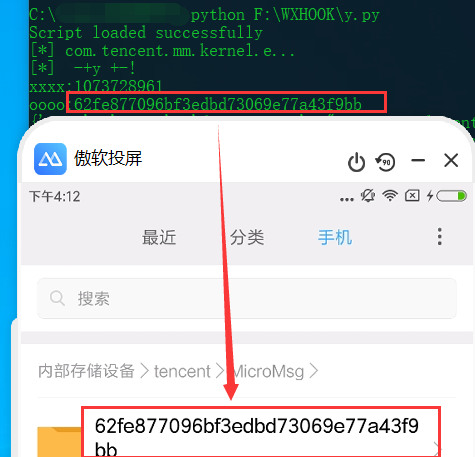
Task: Switch to the 最近 tab
Action: [x=159, y=237]
